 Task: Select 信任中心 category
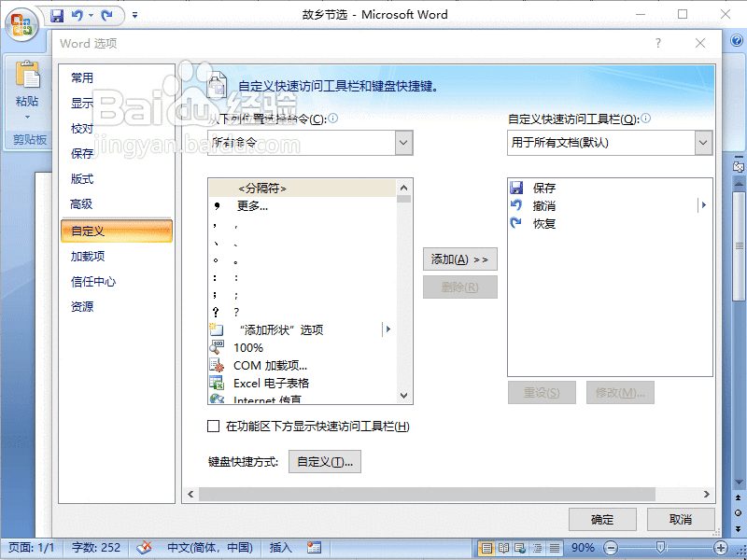pyautogui.click(x=93, y=282)
